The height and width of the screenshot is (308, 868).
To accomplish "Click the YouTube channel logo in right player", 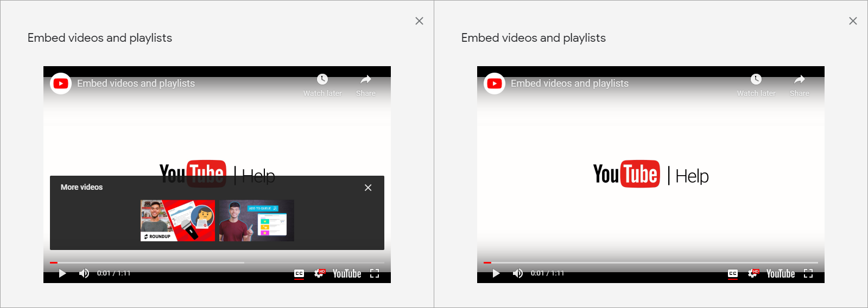I will pyautogui.click(x=495, y=84).
